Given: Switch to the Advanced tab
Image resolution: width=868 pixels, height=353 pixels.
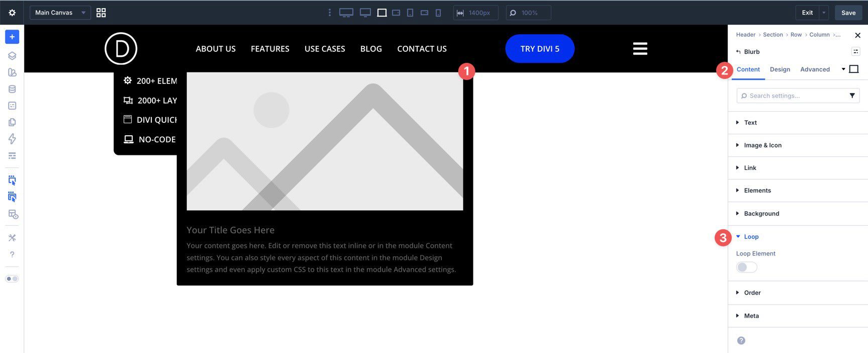Looking at the screenshot, I should 815,69.
